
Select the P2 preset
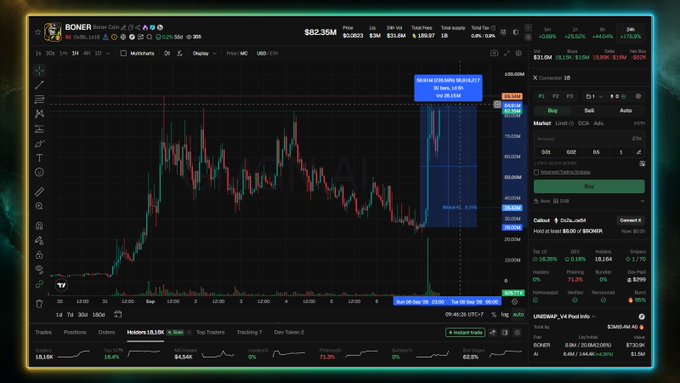[556, 96]
